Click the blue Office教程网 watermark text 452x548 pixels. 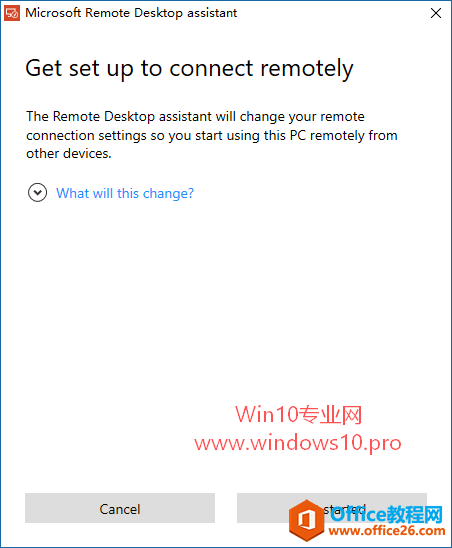(x=386, y=514)
